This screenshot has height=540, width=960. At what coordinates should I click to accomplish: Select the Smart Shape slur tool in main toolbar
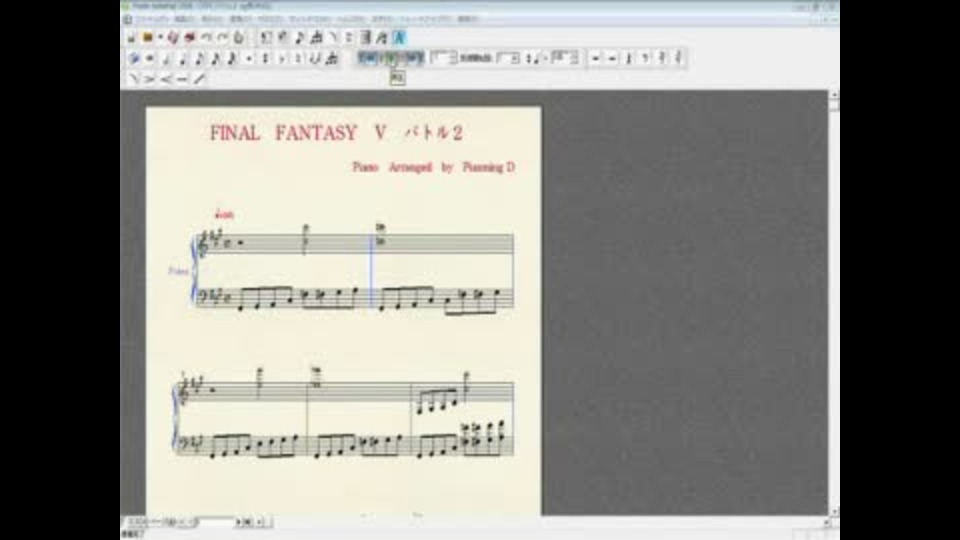[333, 37]
